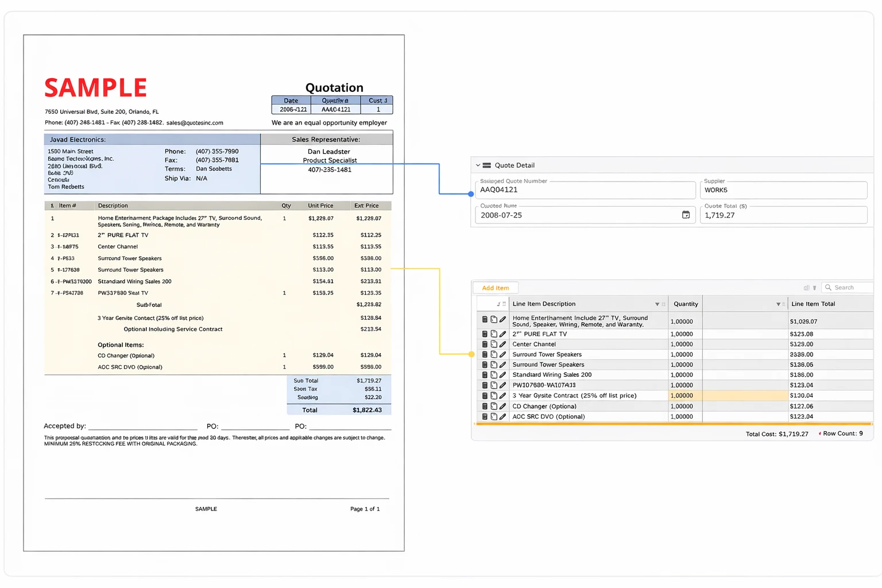Click Dan Leadster sales representative name
The image size is (882, 588).
(328, 152)
